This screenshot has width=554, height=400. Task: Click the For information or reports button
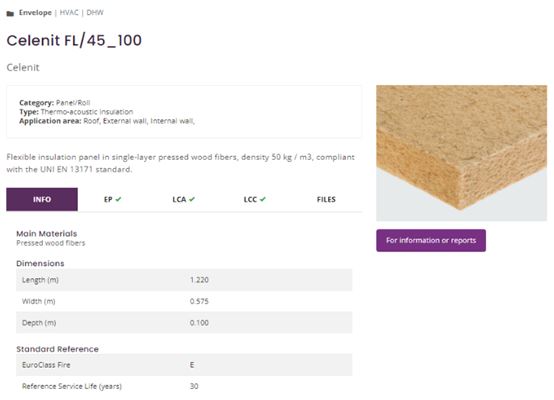(431, 241)
